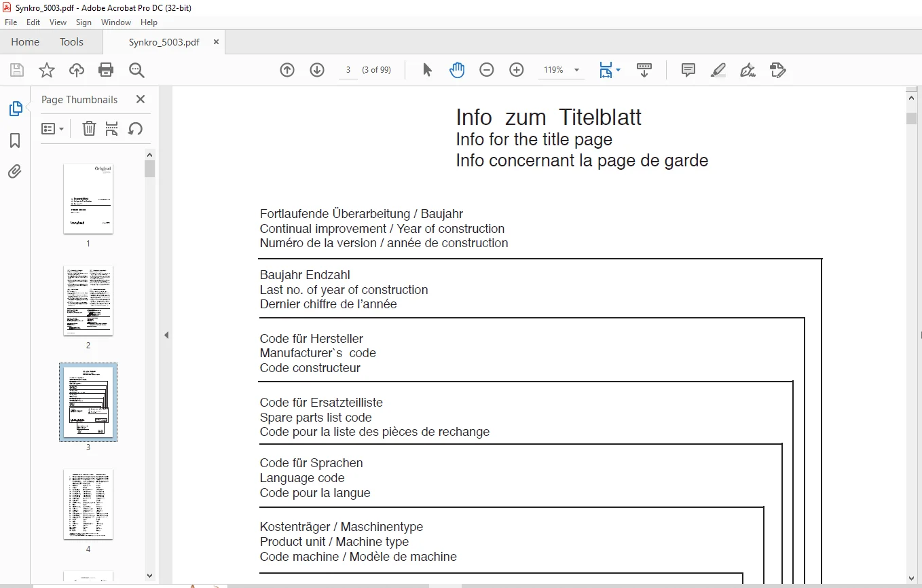Select the Hand pan tool

[457, 70]
